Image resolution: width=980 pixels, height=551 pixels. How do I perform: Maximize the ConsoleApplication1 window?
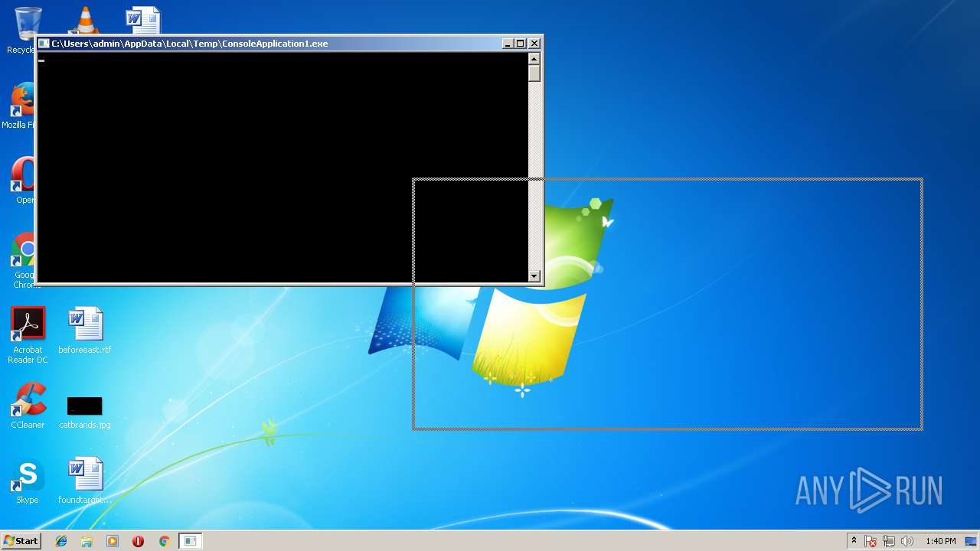pyautogui.click(x=521, y=44)
